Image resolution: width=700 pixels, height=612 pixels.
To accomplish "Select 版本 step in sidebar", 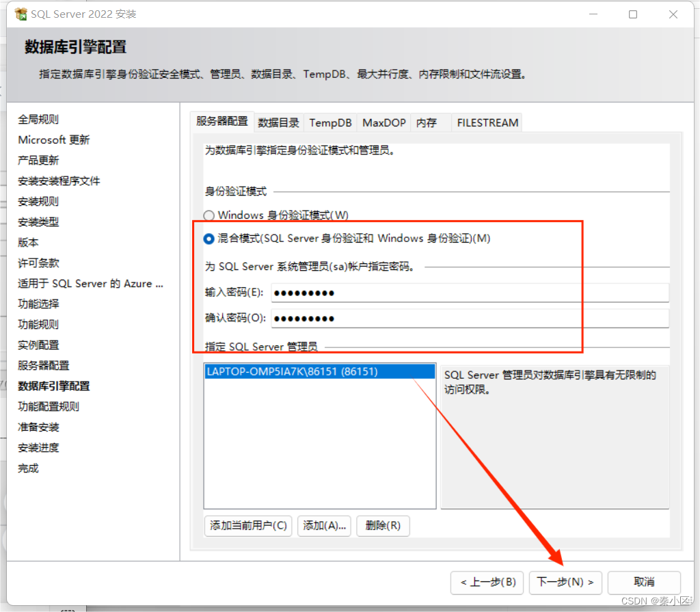I will pos(28,243).
